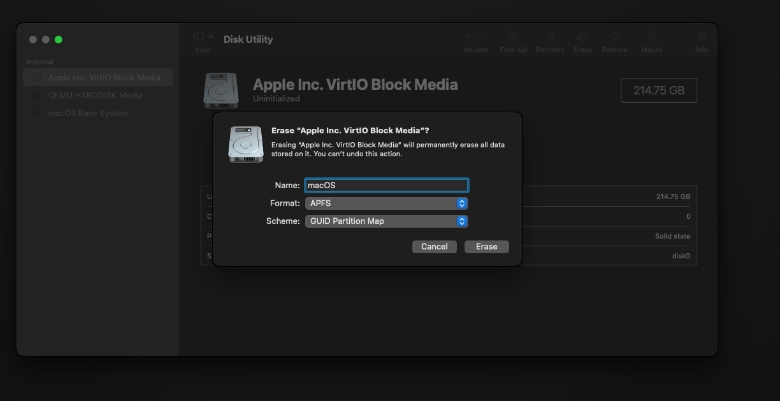Click the Volume add/remove toolbar icon
Screen dimensions: 780x401
(x=476, y=40)
